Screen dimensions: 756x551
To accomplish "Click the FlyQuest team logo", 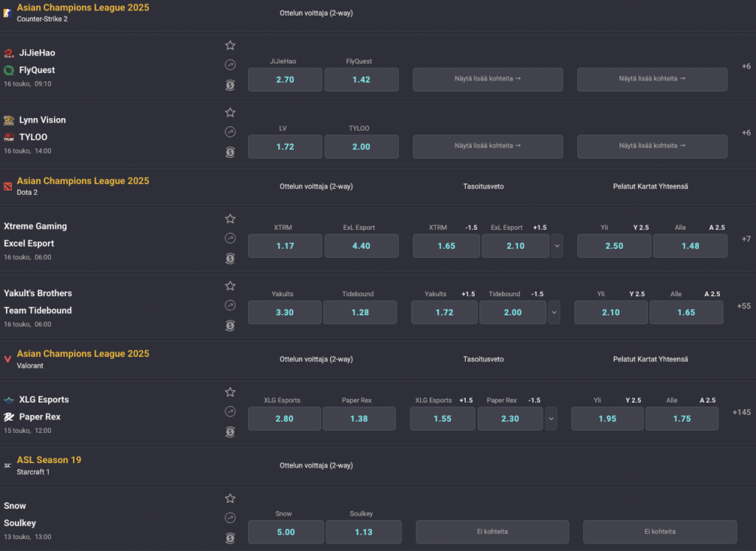I will (9, 70).
